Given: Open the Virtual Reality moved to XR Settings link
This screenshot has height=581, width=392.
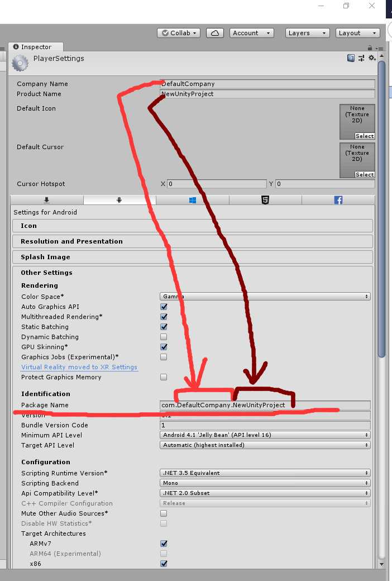Looking at the screenshot, I should click(x=79, y=367).
